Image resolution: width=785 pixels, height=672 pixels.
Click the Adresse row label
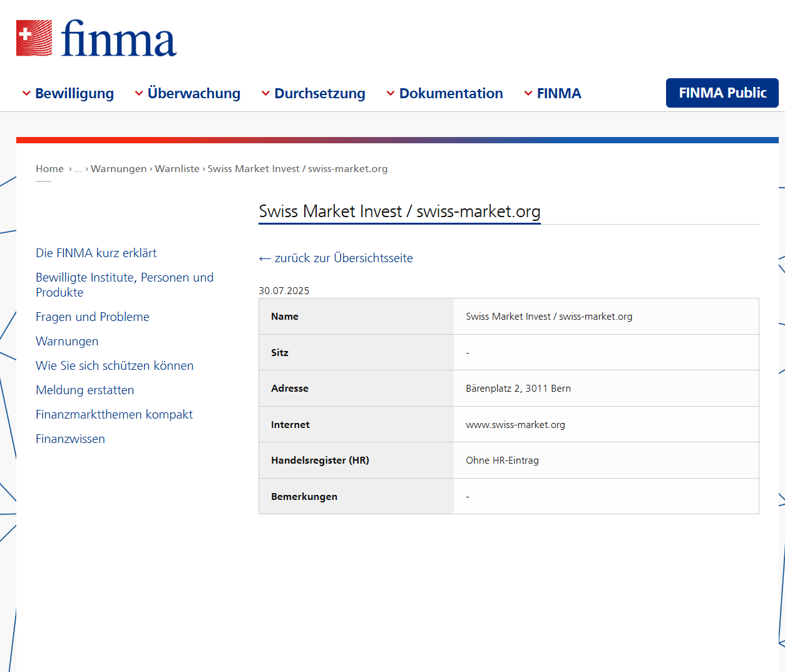point(290,389)
